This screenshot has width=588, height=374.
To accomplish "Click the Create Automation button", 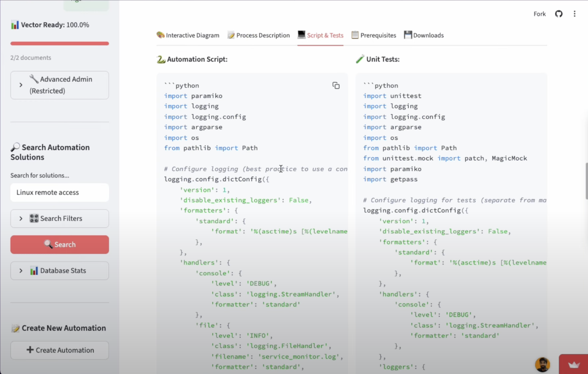I will click(x=59, y=350).
